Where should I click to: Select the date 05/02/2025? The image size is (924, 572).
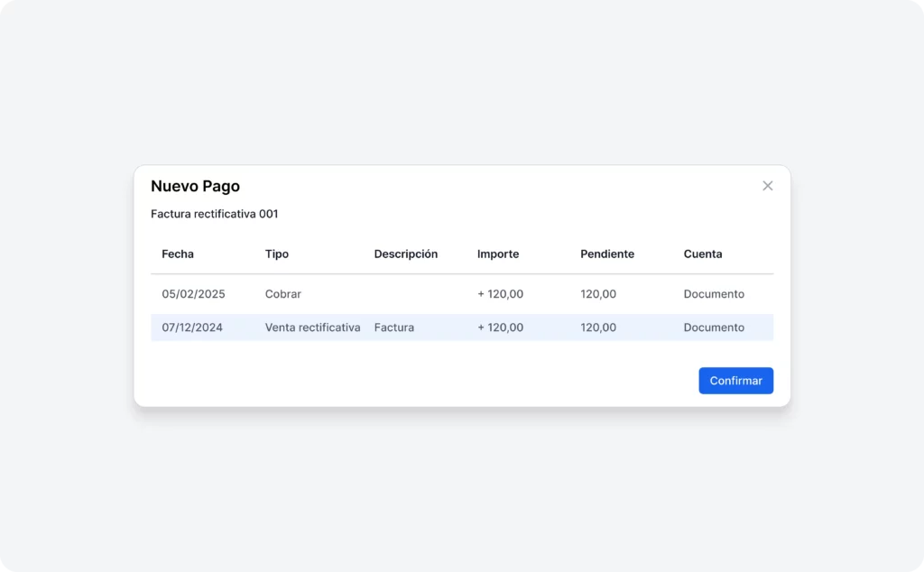click(193, 294)
